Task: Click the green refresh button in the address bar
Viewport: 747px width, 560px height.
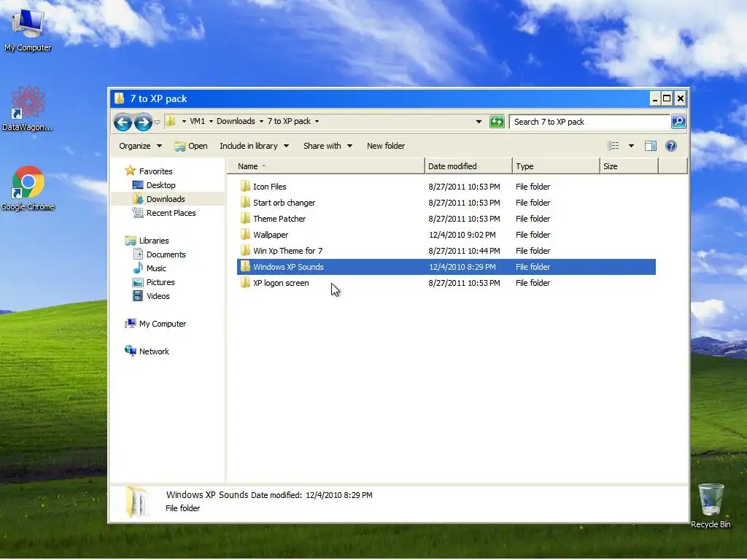Action: 497,122
